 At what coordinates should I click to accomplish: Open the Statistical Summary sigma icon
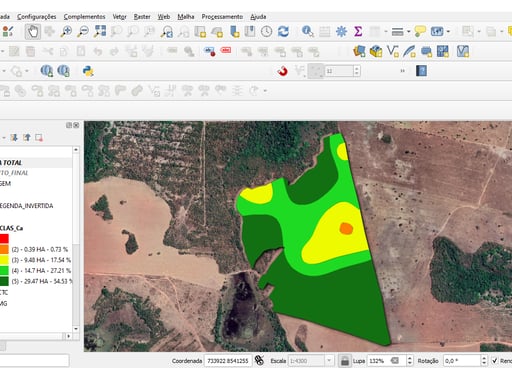coord(358,32)
